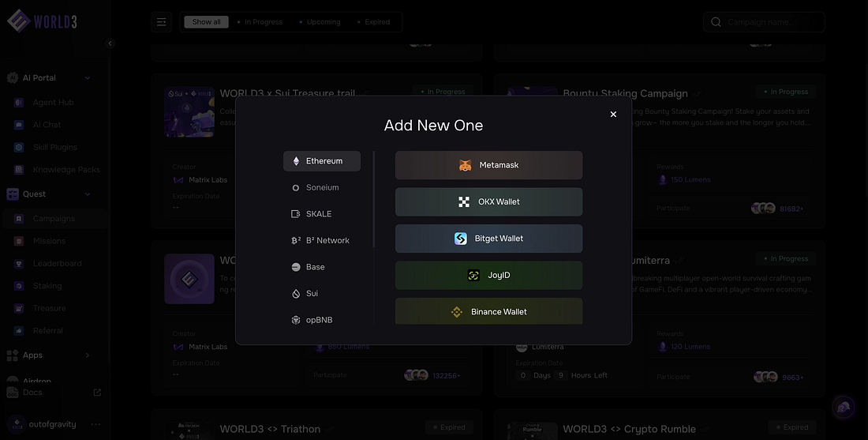Screen dimensions: 868x440
Task: Click the Binance Wallet icon
Action: (x=456, y=312)
